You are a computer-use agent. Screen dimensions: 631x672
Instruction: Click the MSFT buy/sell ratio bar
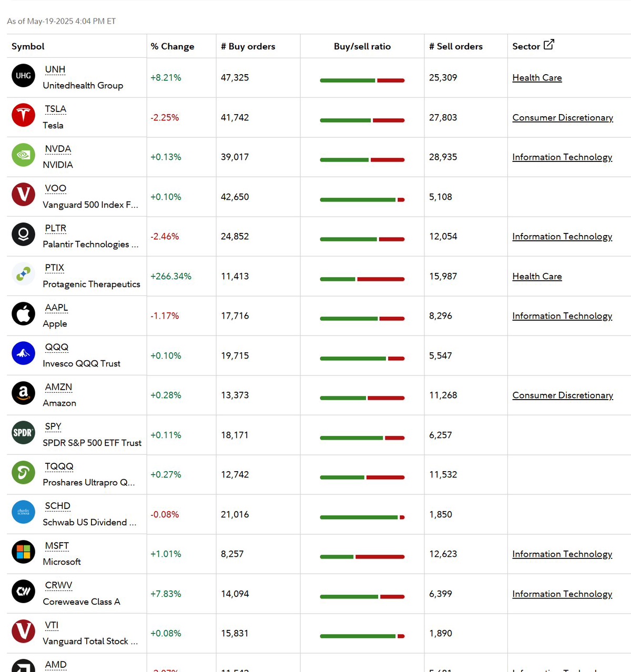point(362,557)
